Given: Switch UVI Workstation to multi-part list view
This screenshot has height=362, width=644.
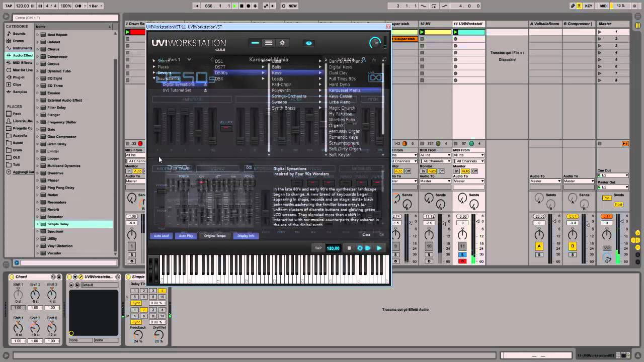Looking at the screenshot, I should click(x=269, y=43).
